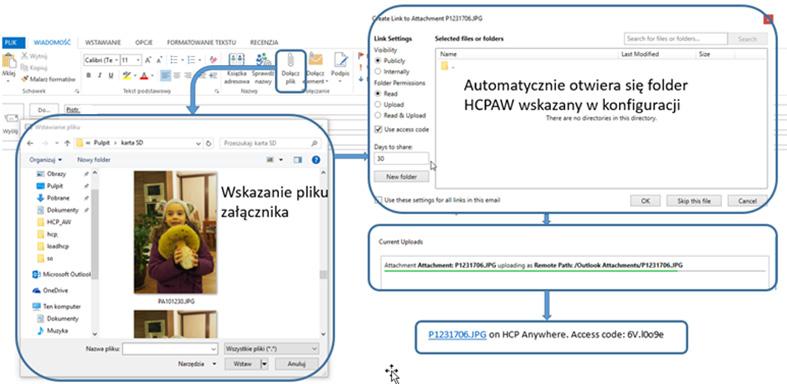
Task: Click the Nowy folder button
Action: [94, 160]
